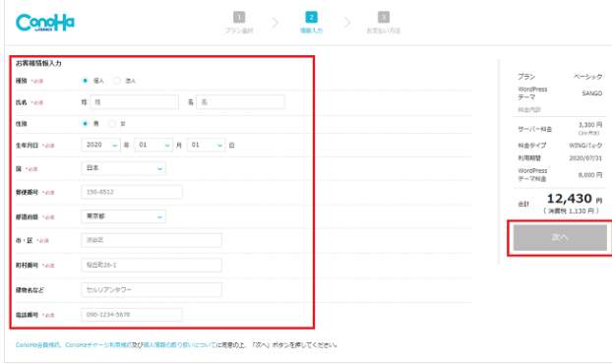The image size is (612, 364).
Task: Click the building name field セルリアンタワー
Action: tap(152, 290)
